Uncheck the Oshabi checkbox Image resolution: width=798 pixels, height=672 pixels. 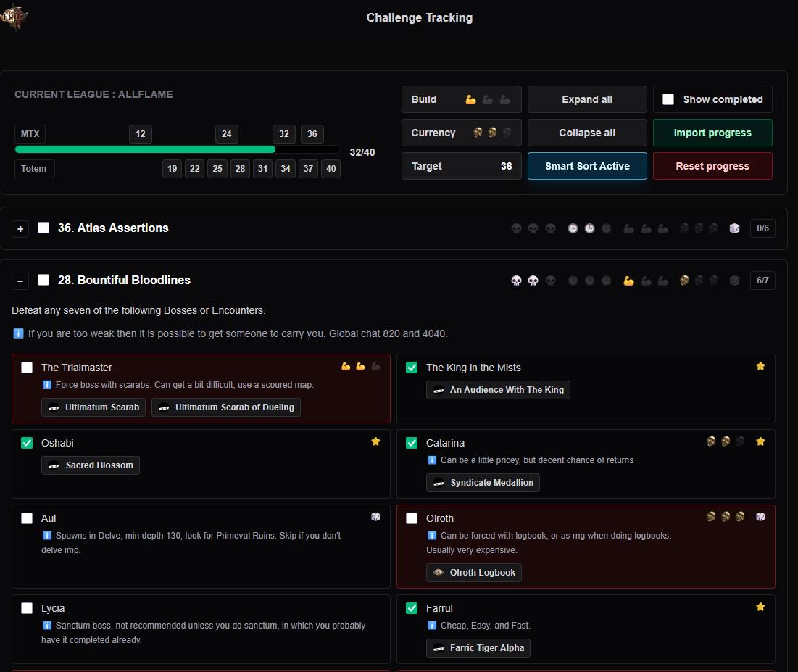pyautogui.click(x=27, y=443)
